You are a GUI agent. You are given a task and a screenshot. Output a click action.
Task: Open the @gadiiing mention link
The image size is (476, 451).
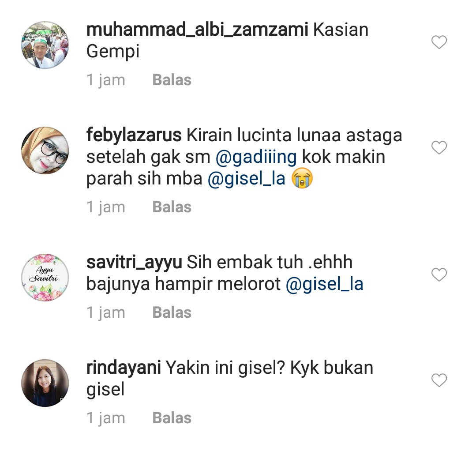[x=256, y=157]
